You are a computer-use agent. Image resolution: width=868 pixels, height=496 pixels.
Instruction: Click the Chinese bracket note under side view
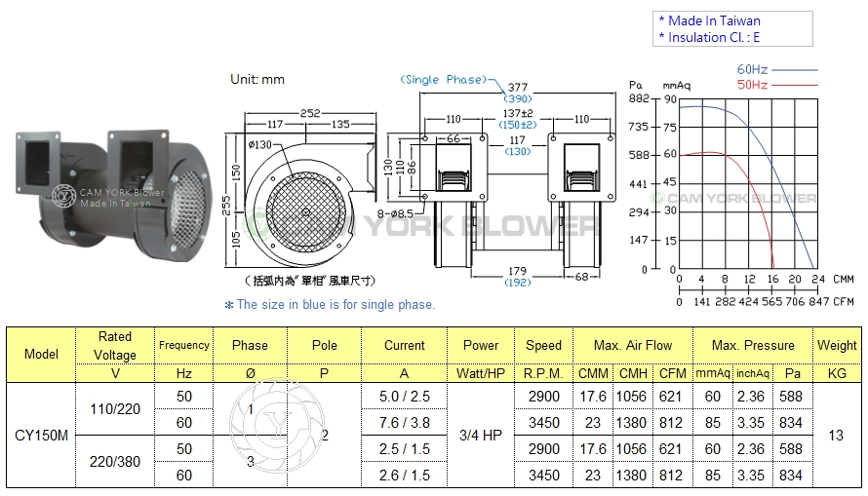tap(310, 281)
